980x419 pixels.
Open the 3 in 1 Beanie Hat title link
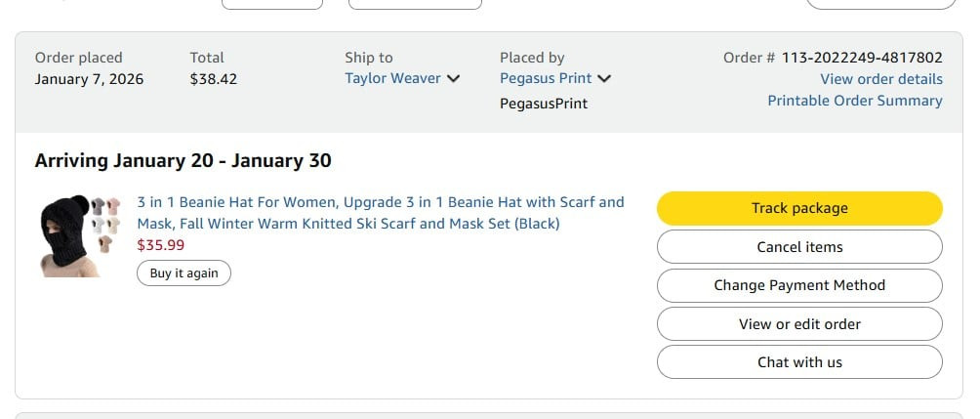click(380, 213)
